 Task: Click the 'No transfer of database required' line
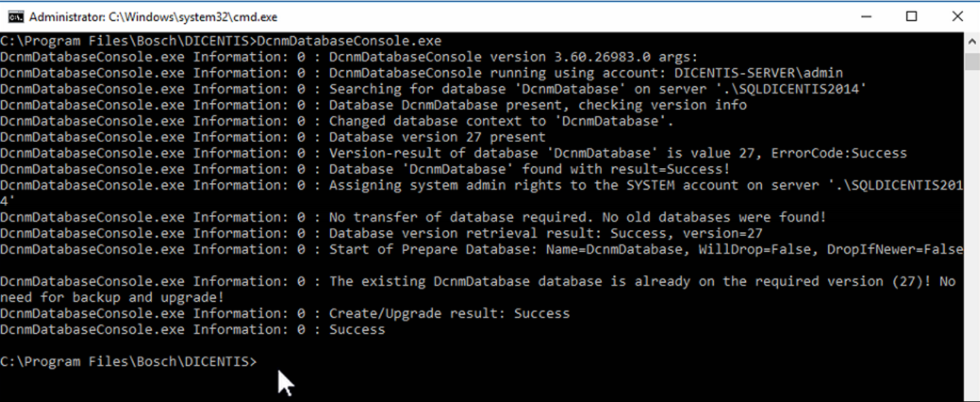pos(577,217)
